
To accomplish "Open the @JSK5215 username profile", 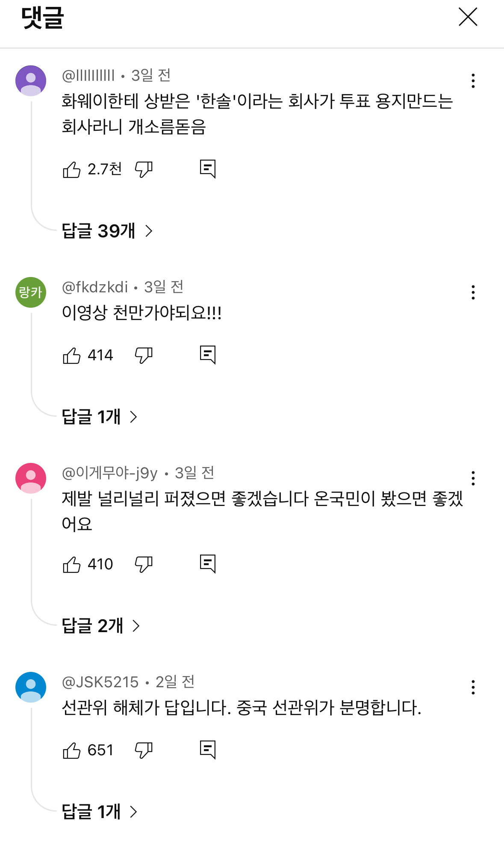I will (x=100, y=682).
